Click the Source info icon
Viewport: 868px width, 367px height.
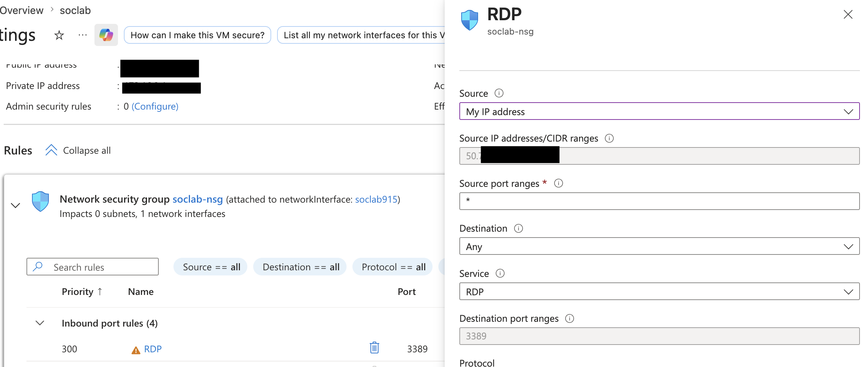[x=499, y=93]
